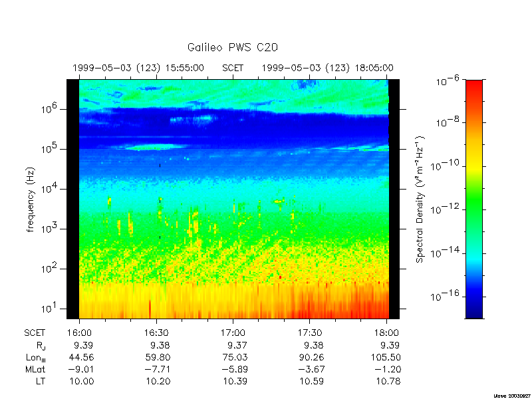Click the SCET row label below the plot

[x=35, y=333]
